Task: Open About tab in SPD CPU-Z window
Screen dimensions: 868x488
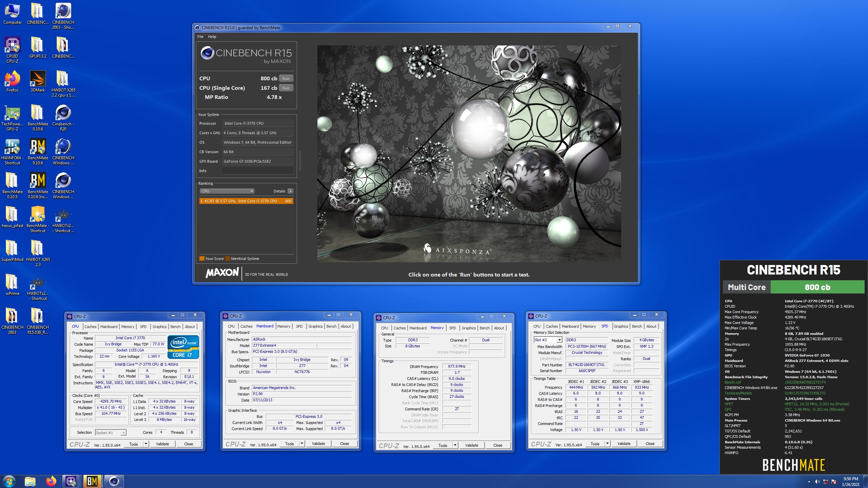Action: coord(651,326)
